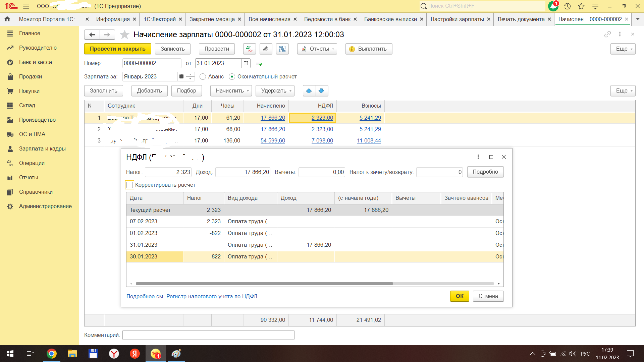The width and height of the screenshot is (644, 362).
Task: Open the date calendar picker next to 31.01.2023
Action: click(246, 63)
